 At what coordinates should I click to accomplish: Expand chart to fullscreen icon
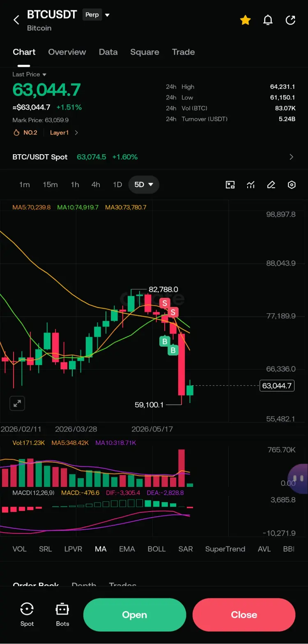[x=17, y=404]
